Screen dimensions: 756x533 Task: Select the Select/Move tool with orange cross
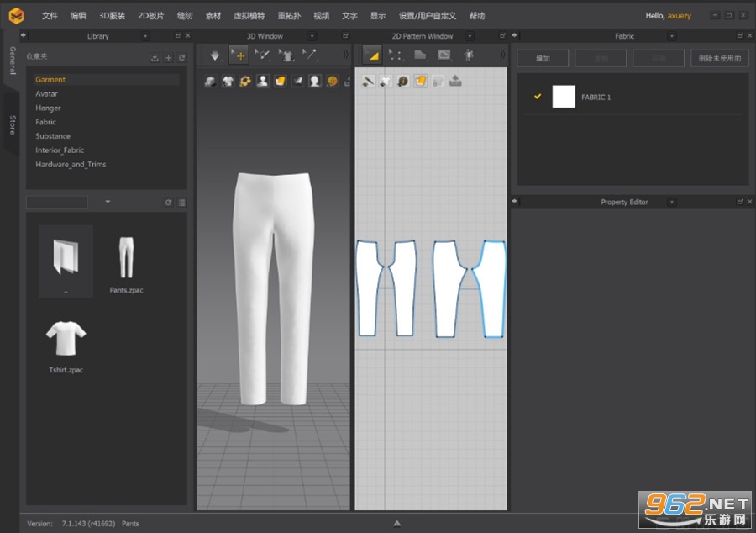point(239,55)
